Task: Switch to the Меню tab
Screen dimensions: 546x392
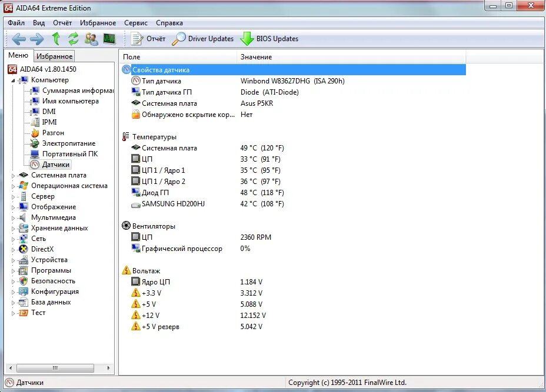Action: [x=18, y=55]
